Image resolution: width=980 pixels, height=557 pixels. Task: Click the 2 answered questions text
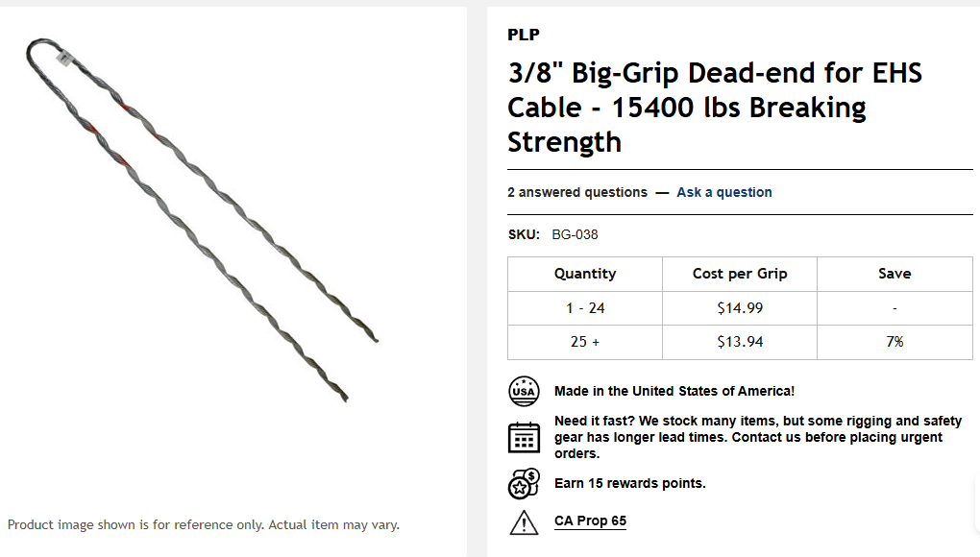[x=577, y=192]
